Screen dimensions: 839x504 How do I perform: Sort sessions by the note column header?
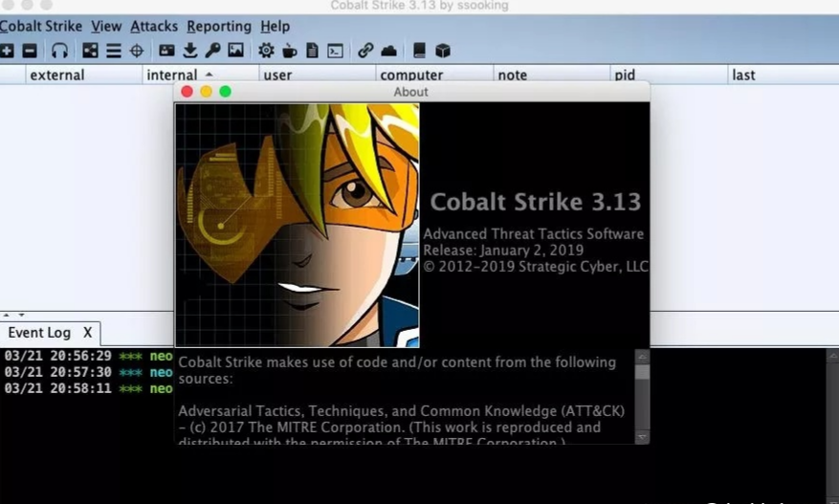552,75
